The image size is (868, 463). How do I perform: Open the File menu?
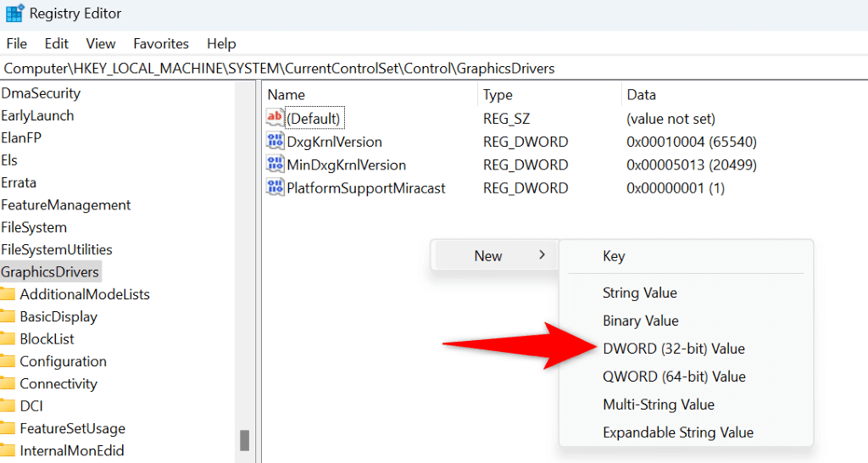(x=16, y=43)
